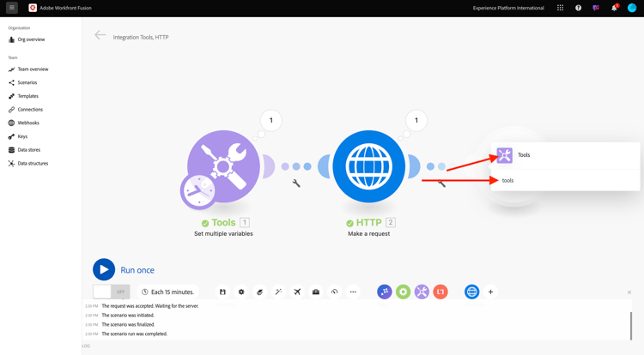Click the Make a request label
The height and width of the screenshot is (355, 644).
pyautogui.click(x=369, y=233)
